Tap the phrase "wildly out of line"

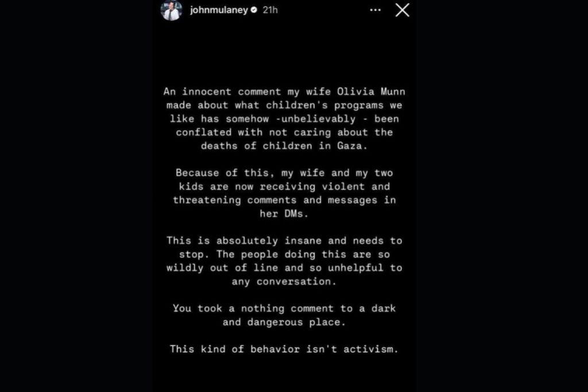coord(222,268)
